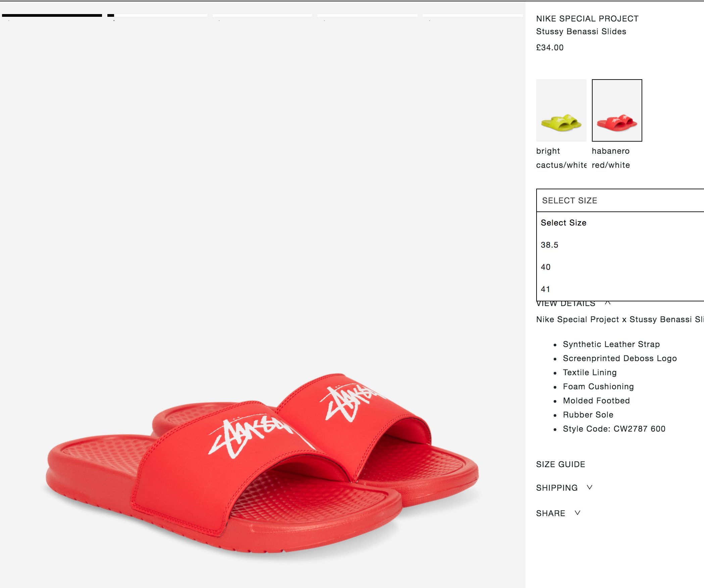This screenshot has width=704, height=588.
Task: Click the 'Stussy Benassi Slides' product title
Action: click(x=581, y=32)
